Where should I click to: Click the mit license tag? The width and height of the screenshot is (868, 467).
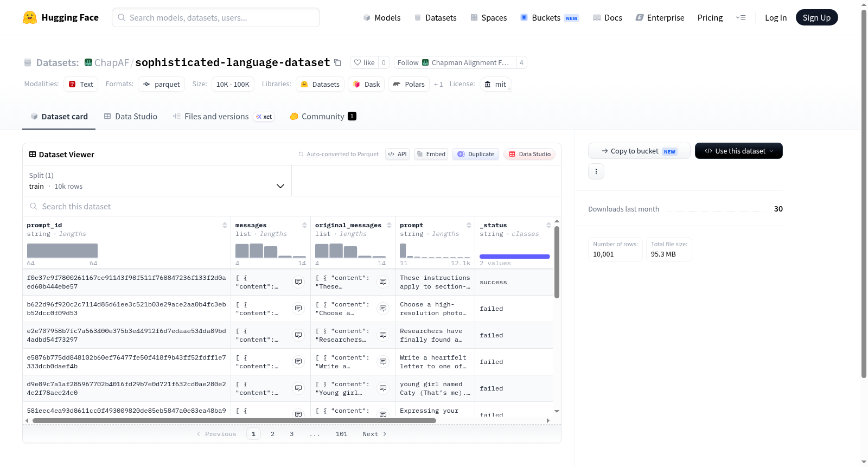click(495, 84)
